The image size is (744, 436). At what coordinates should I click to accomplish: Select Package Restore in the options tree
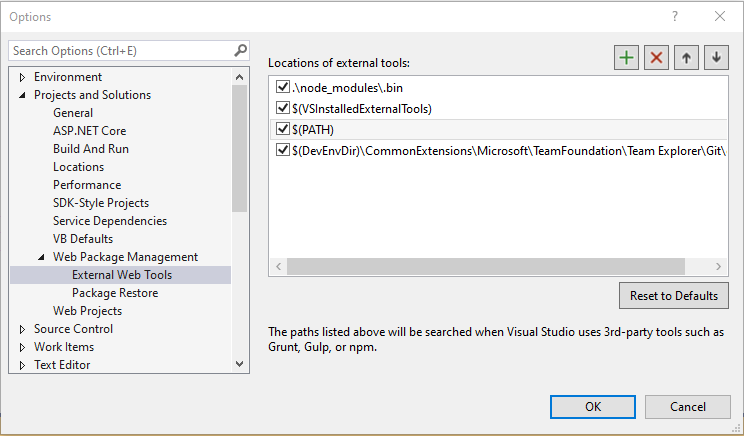coord(115,293)
